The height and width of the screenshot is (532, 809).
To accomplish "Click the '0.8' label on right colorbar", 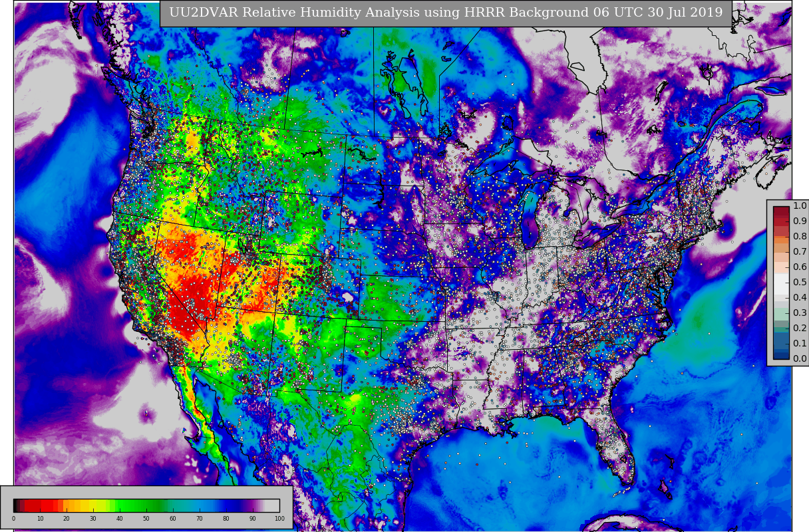I will point(800,237).
